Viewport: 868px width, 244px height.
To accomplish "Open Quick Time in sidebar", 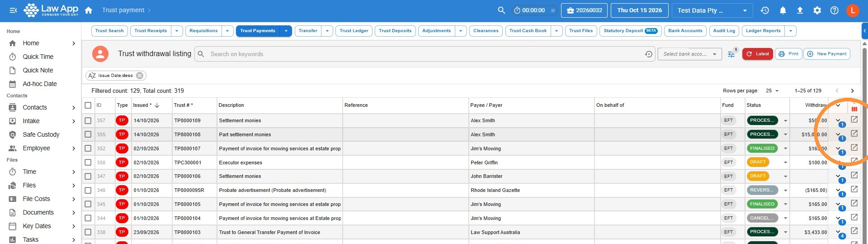I will [x=38, y=57].
